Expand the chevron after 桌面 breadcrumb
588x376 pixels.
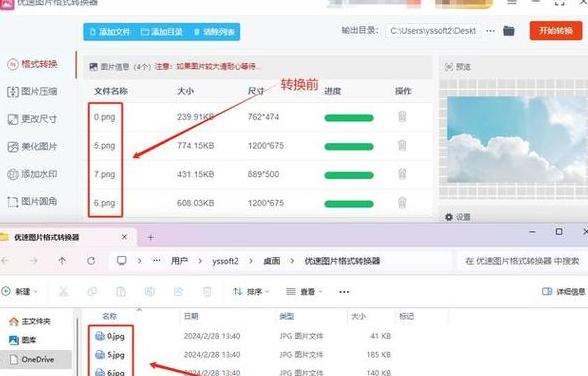[x=292, y=261]
